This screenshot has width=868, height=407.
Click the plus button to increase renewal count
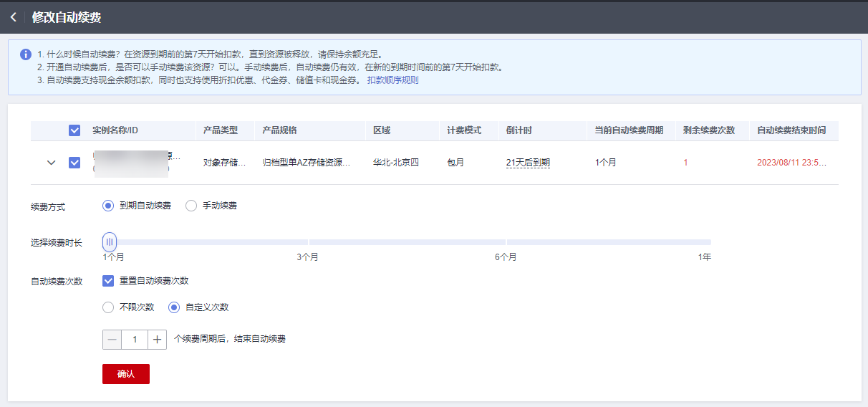pos(158,340)
